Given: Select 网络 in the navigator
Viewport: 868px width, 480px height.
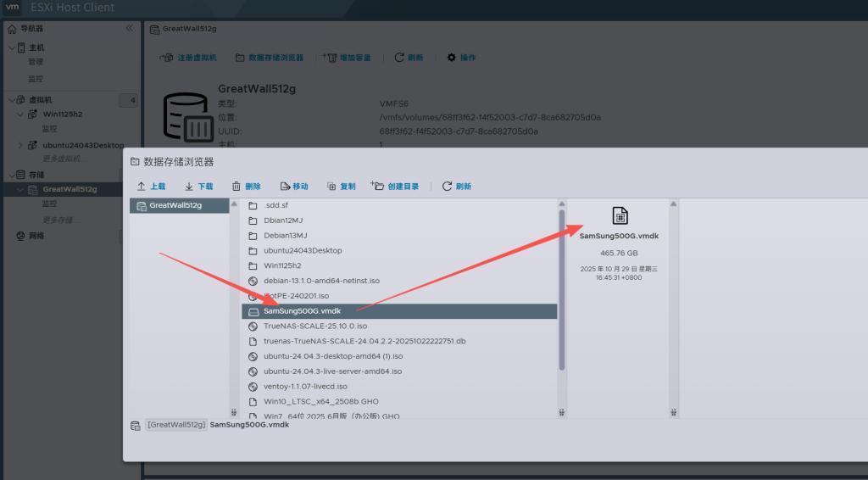Looking at the screenshot, I should click(36, 236).
